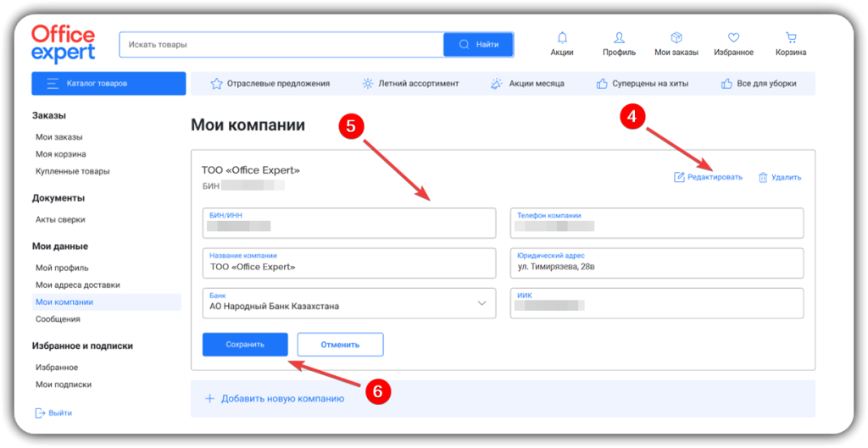Click the Мои данные section heading
The width and height of the screenshot is (868, 448).
(60, 246)
